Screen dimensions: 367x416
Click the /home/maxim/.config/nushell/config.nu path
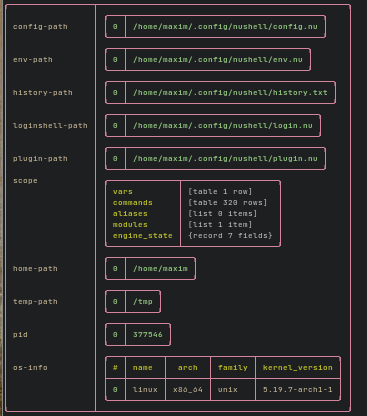225,27
